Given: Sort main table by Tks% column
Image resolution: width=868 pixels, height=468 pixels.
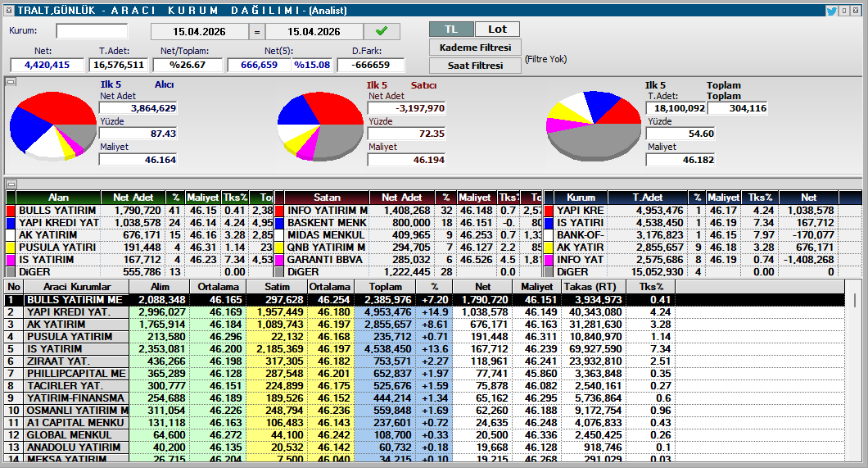Looking at the screenshot, I should click(650, 287).
